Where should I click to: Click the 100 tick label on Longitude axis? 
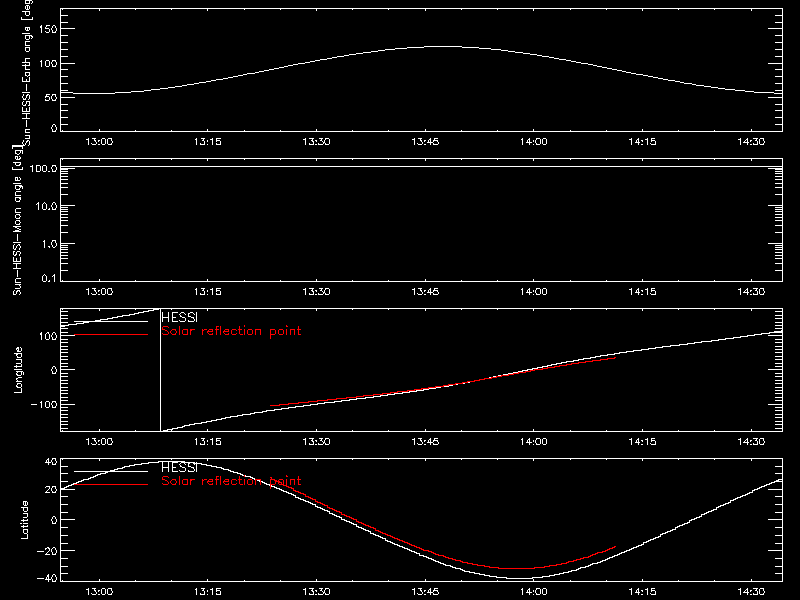(48, 336)
